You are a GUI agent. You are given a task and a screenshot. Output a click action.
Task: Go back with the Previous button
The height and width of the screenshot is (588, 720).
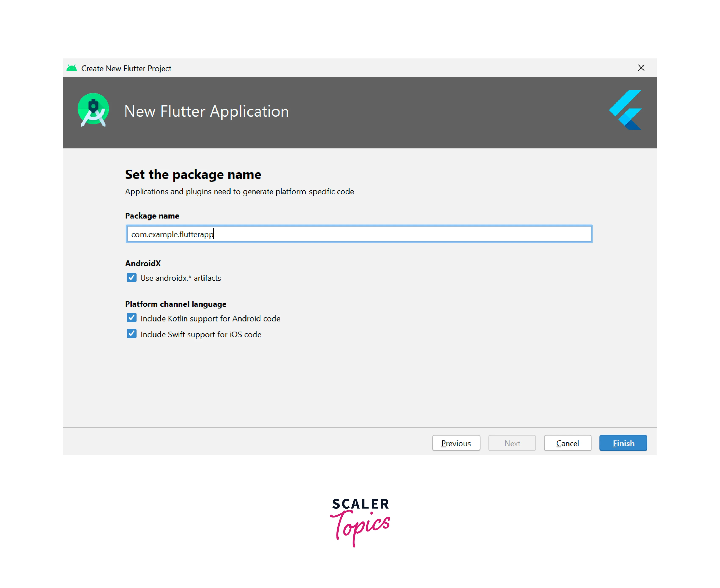[456, 443]
